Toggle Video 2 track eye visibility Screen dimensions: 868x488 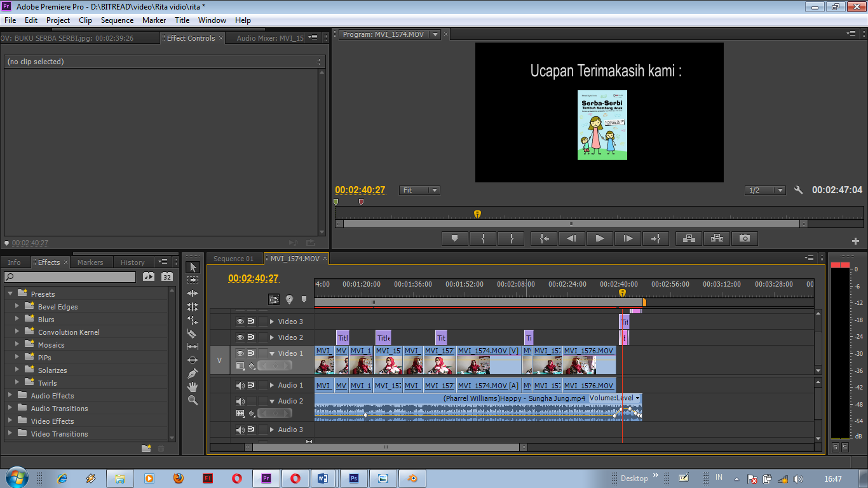pos(240,337)
